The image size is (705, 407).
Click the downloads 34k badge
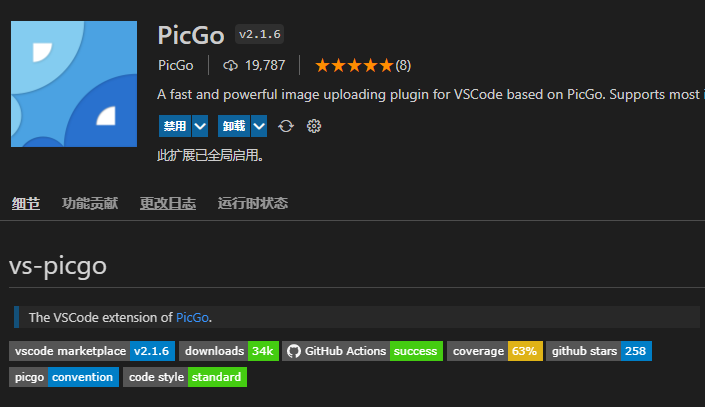pos(229,351)
